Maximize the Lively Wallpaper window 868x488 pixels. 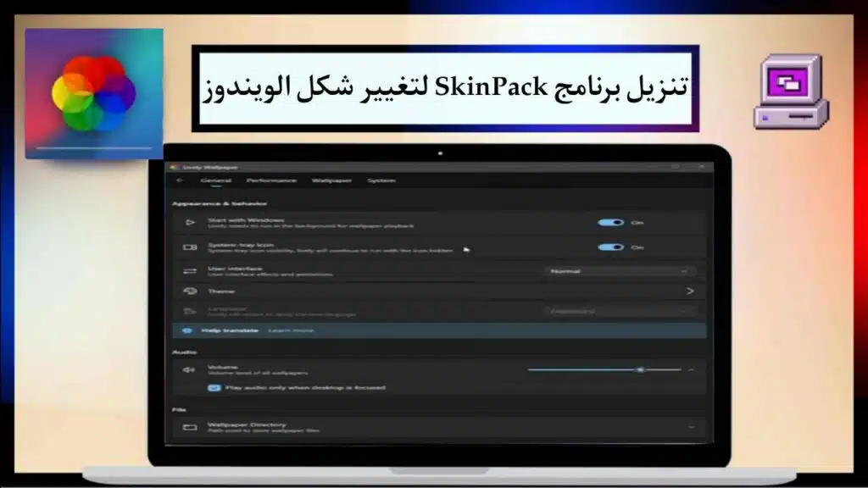(x=676, y=167)
